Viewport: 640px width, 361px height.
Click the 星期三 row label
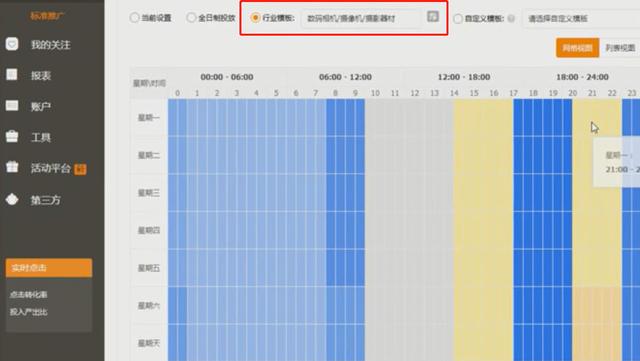(x=149, y=193)
